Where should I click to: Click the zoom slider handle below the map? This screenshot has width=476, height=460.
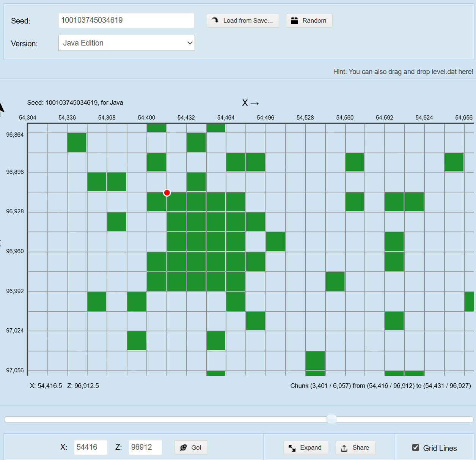(x=331, y=419)
